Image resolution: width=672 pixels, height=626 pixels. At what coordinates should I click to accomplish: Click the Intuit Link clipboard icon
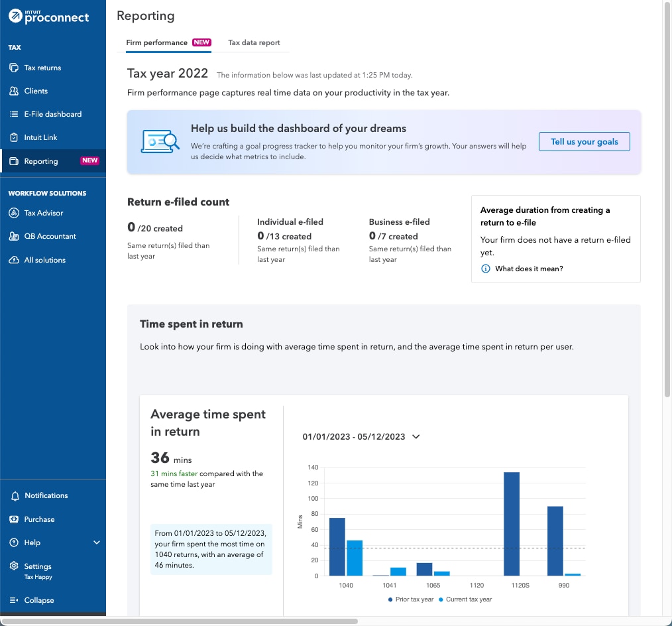14,137
